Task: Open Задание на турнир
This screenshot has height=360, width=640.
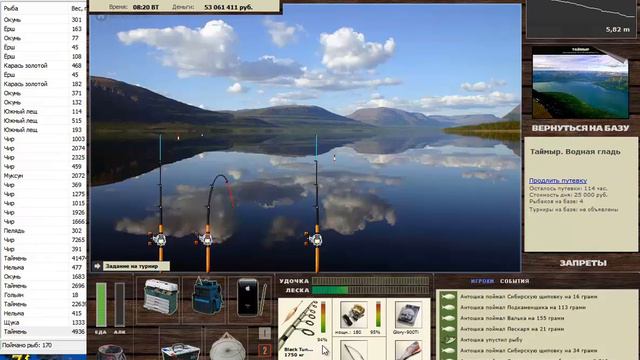Action: click(x=131, y=266)
